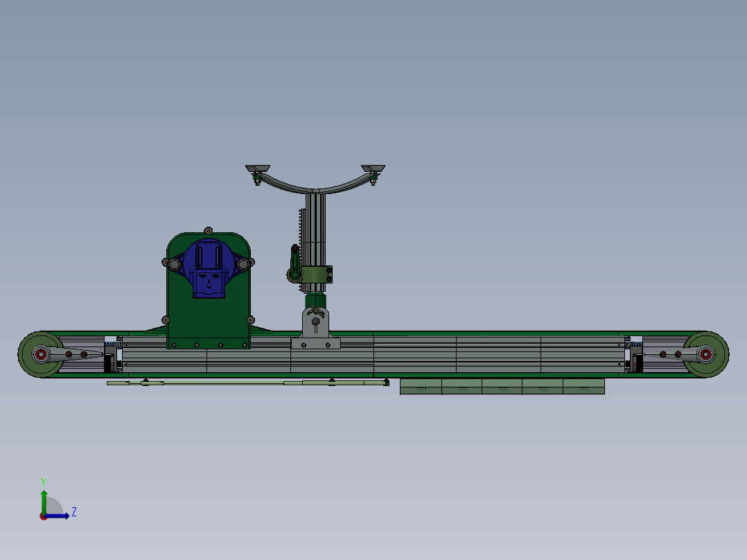The image size is (747, 560).
Task: Select the right suction pad on cradle
Action: 373,169
